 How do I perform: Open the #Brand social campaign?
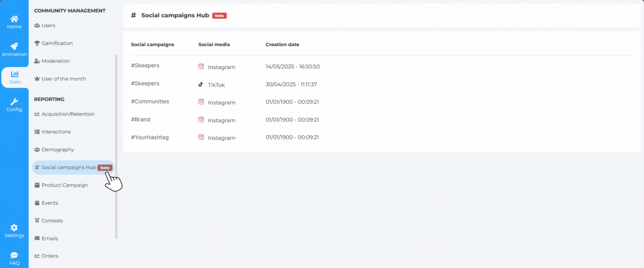click(141, 120)
